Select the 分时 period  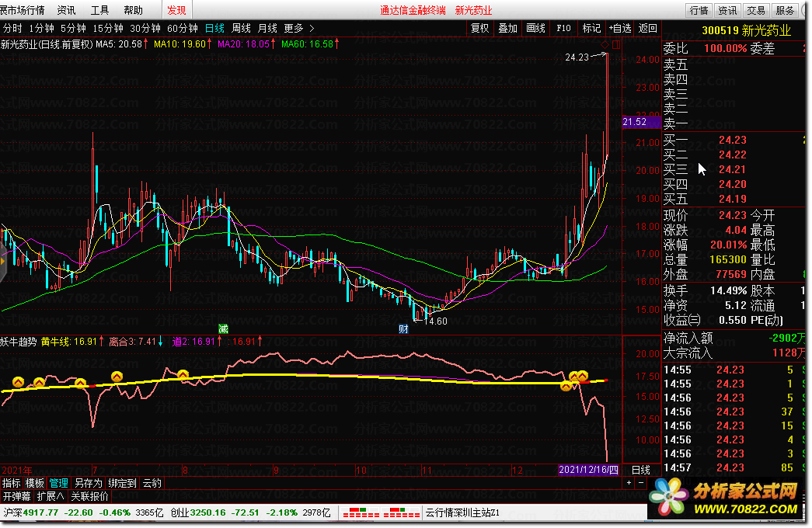click(x=12, y=28)
